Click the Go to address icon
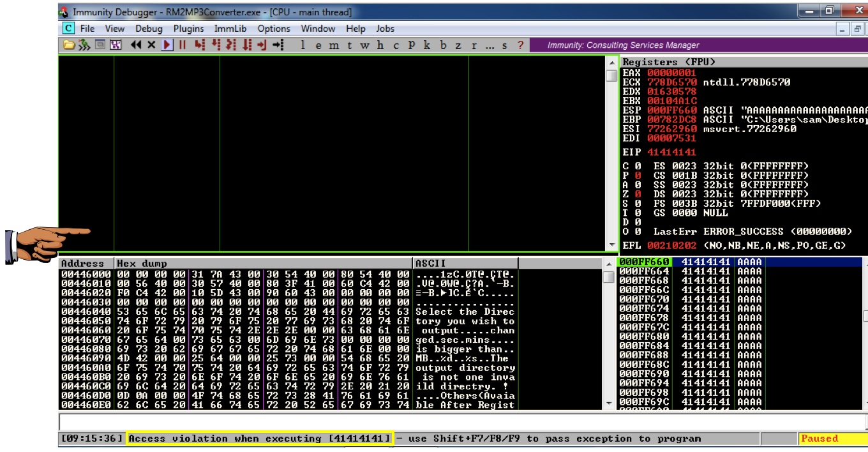The image size is (868, 452). point(278,45)
